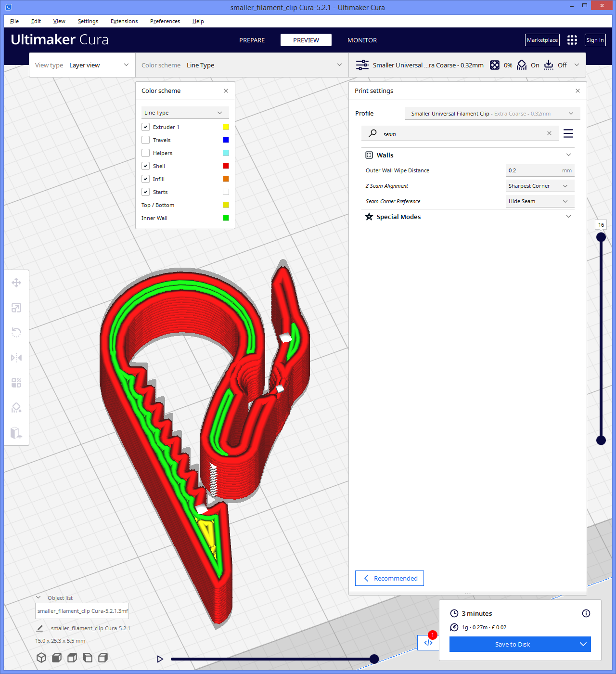Click the infill density icon showing 0%

(x=495, y=65)
